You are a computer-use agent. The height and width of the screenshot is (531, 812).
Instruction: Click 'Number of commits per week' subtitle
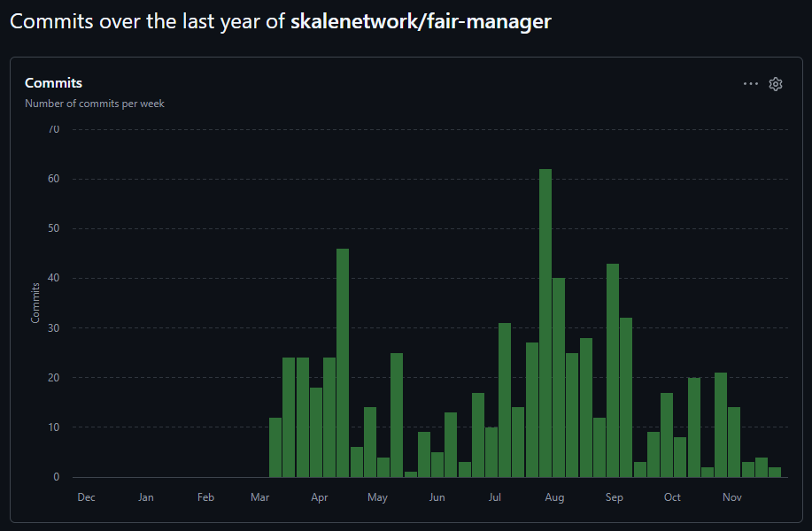point(94,104)
